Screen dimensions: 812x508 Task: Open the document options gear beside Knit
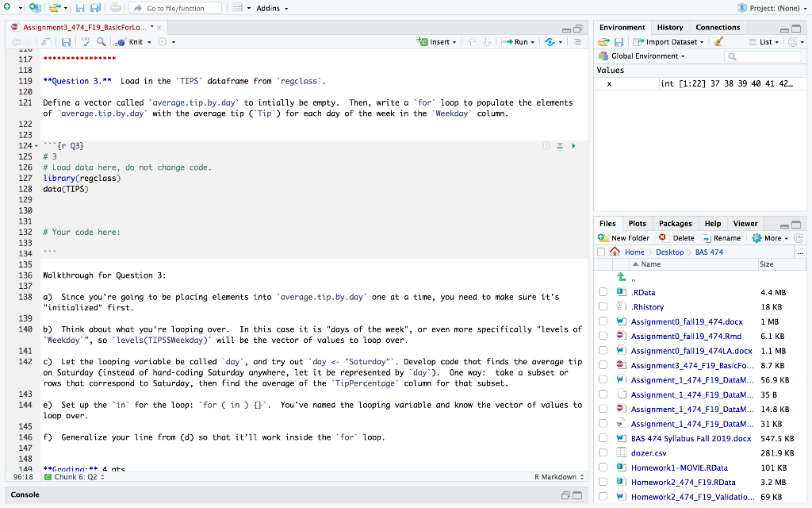163,42
